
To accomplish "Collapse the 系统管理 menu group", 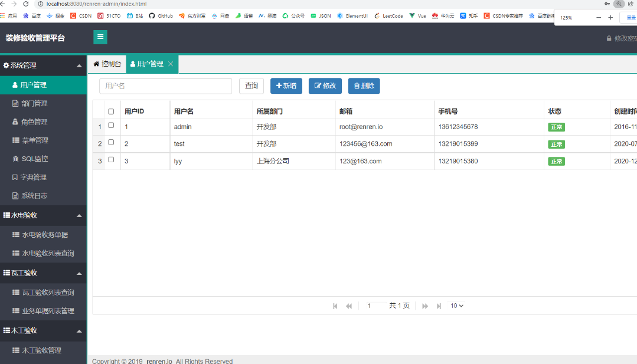I will click(x=44, y=65).
